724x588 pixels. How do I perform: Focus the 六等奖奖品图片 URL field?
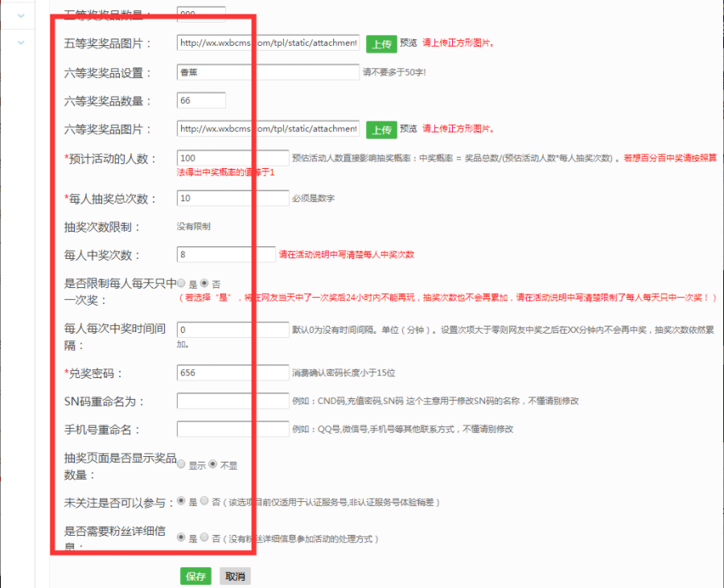coord(268,129)
